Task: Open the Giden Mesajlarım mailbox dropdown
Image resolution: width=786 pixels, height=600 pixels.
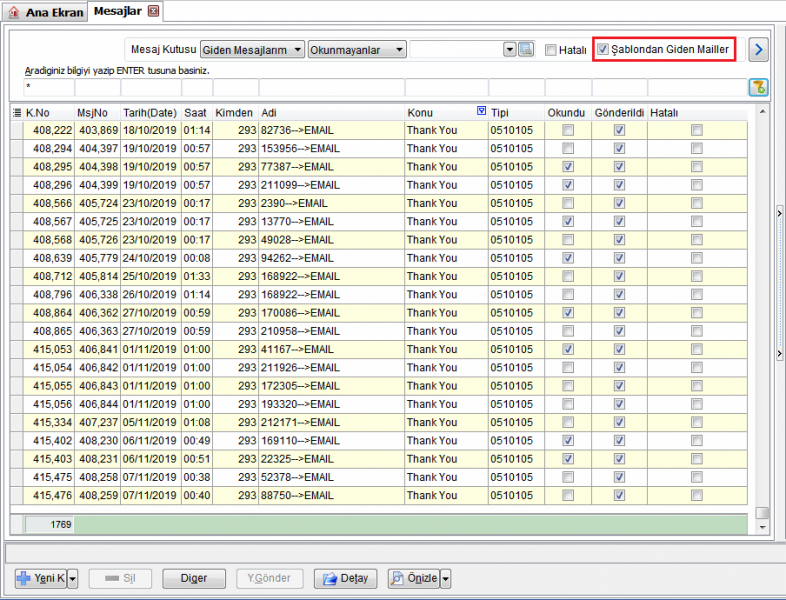Action: coord(252,50)
